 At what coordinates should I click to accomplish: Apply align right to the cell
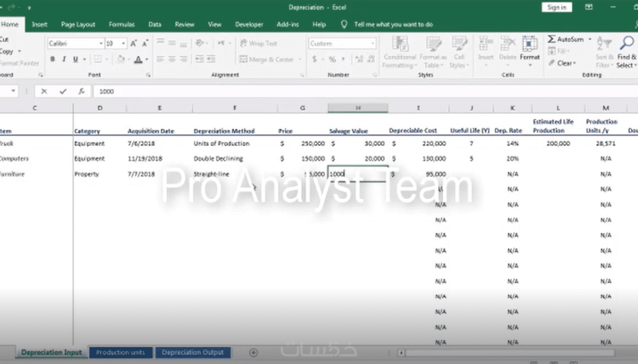click(x=184, y=59)
